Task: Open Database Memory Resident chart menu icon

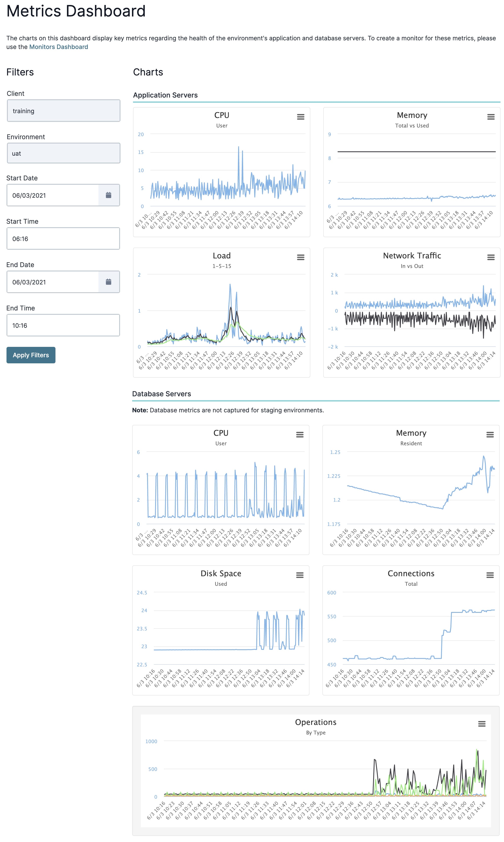Action: (x=490, y=435)
